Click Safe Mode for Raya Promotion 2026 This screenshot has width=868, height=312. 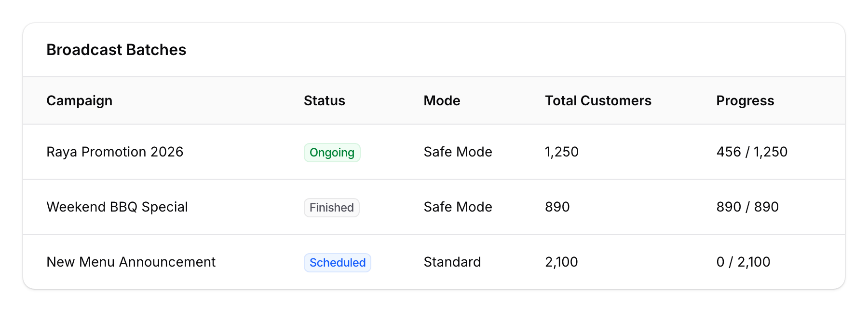tap(458, 152)
